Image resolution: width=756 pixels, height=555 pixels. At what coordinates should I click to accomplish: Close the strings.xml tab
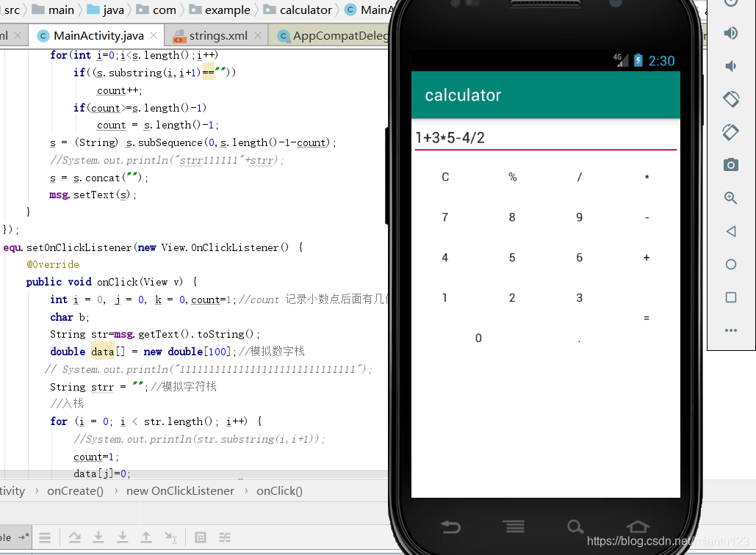(258, 35)
